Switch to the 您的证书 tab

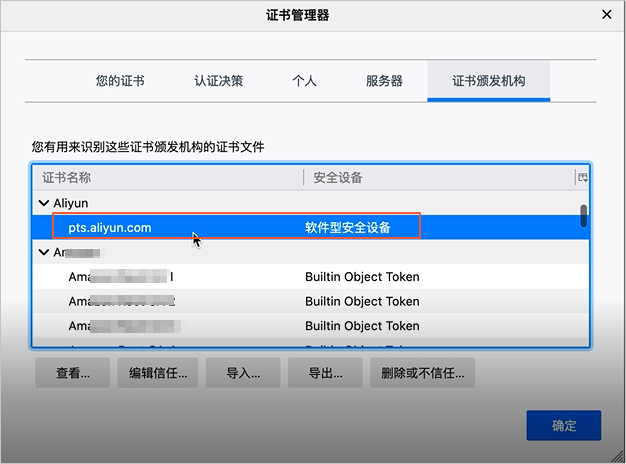click(120, 81)
